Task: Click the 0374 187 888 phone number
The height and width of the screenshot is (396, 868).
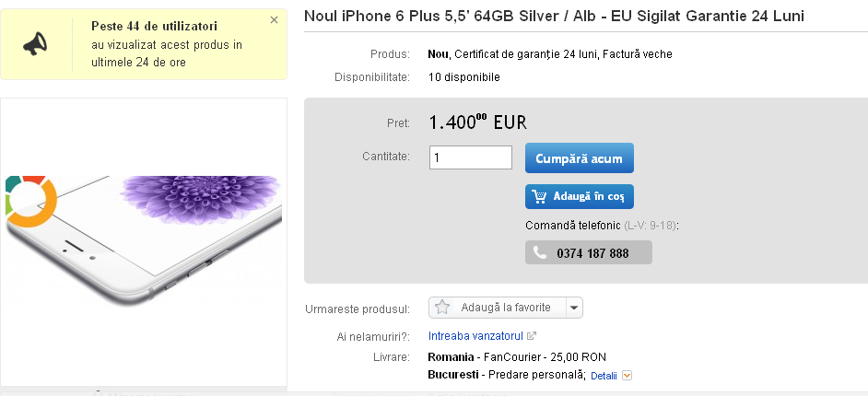Action: click(x=592, y=253)
